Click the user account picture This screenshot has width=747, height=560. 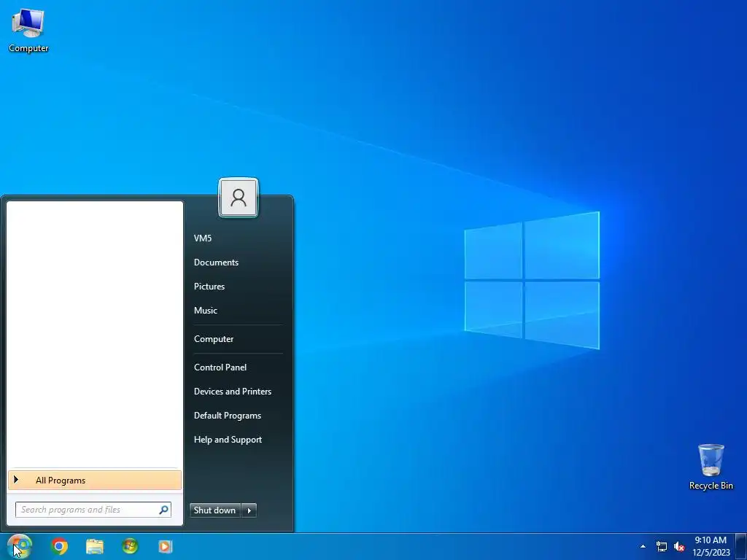coord(239,198)
